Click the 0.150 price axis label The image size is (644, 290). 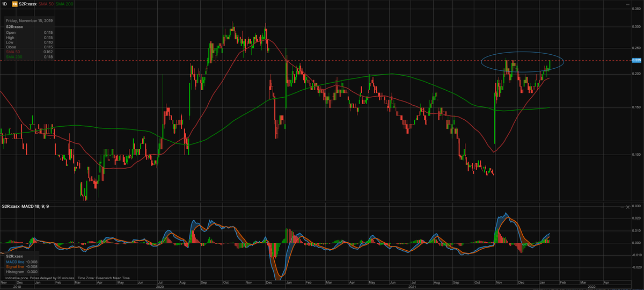(637, 107)
